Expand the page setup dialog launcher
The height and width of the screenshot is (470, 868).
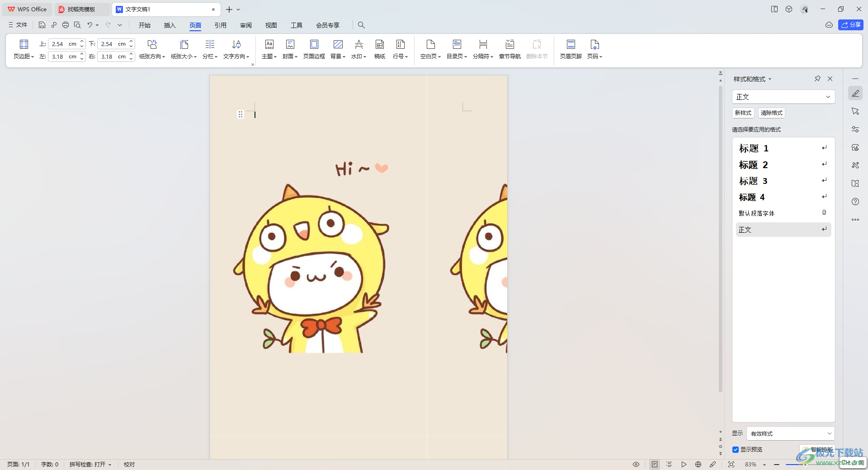pos(252,64)
